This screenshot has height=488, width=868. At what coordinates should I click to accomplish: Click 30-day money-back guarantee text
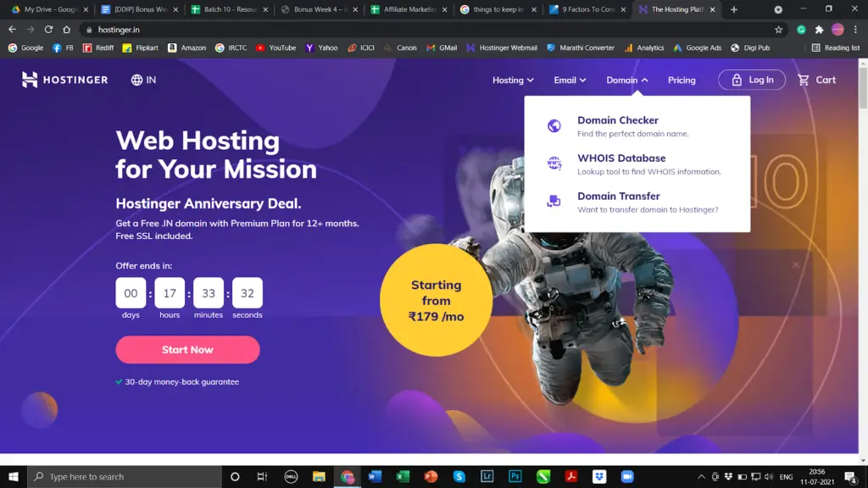[x=181, y=382]
